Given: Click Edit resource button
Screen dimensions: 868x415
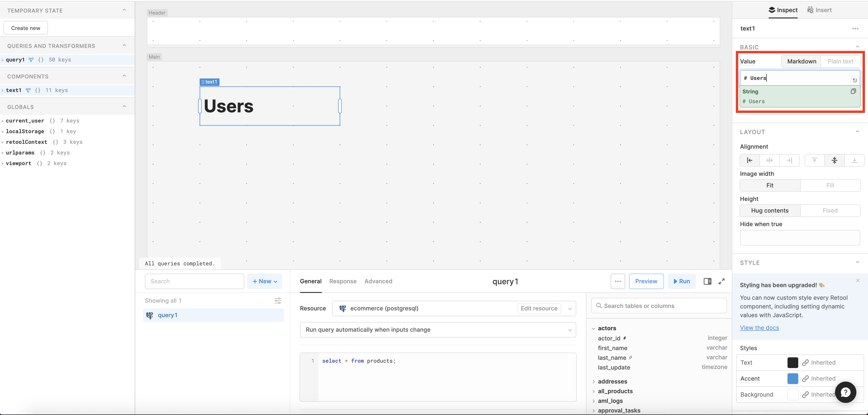Looking at the screenshot, I should pos(539,309).
